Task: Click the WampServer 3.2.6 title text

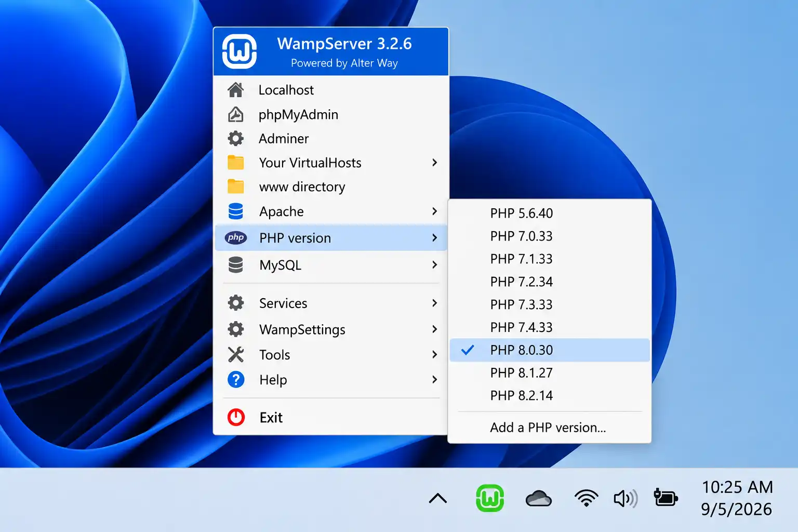Action: [x=344, y=44]
